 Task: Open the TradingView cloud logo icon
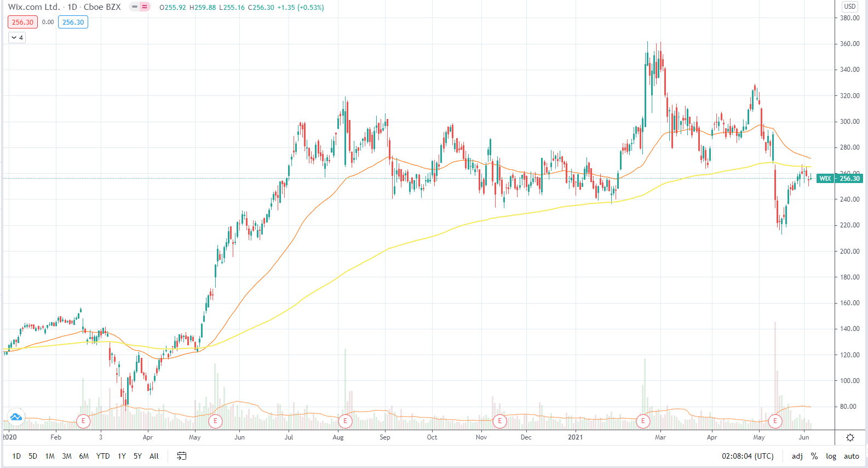tap(16, 417)
